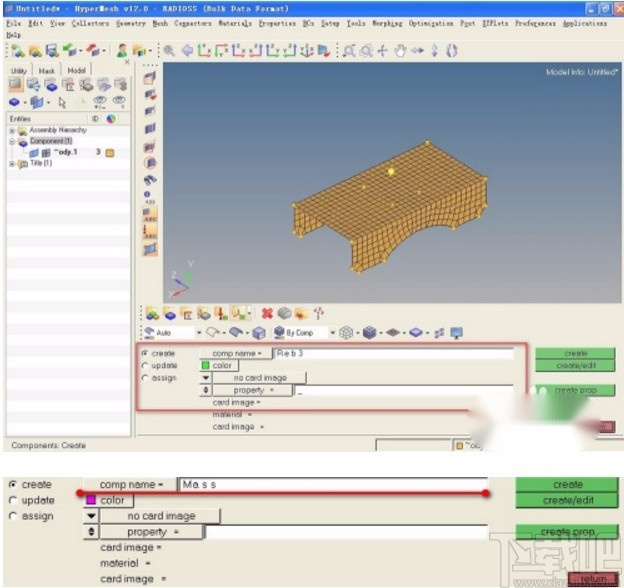Open card image dropdown arrow in upper panel
The image size is (624, 588).
click(x=206, y=378)
